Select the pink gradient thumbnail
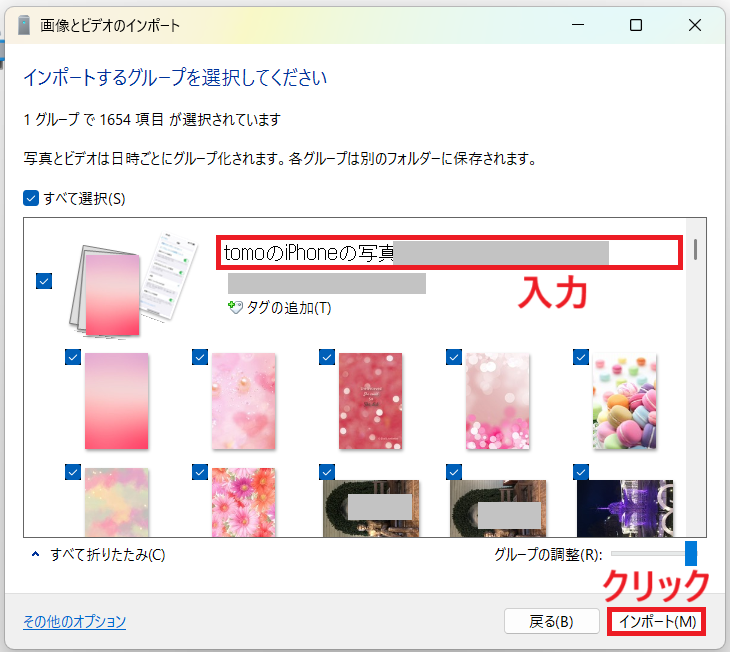This screenshot has height=652, width=730. point(117,400)
